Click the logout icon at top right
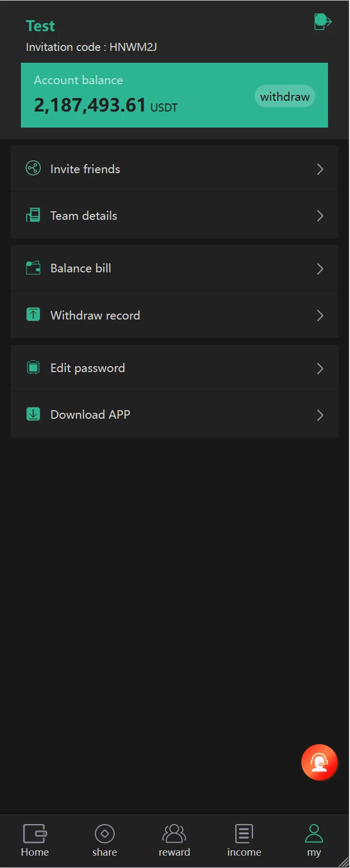Screen dimensions: 350x868 pyautogui.click(x=322, y=22)
